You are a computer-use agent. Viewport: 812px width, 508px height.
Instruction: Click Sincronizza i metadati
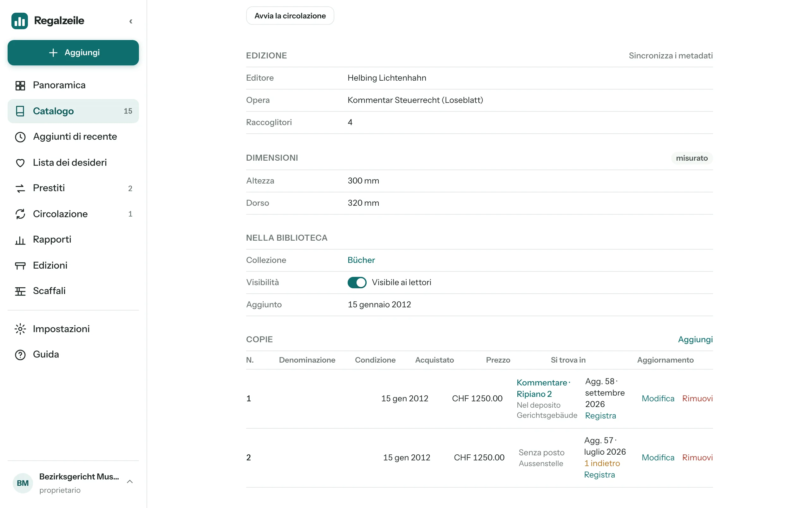pyautogui.click(x=671, y=56)
